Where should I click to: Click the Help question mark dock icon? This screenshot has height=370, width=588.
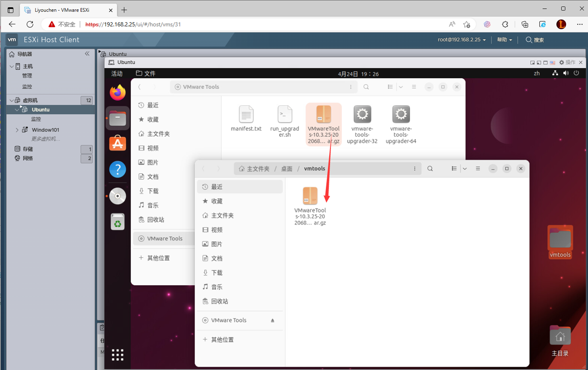click(x=117, y=170)
